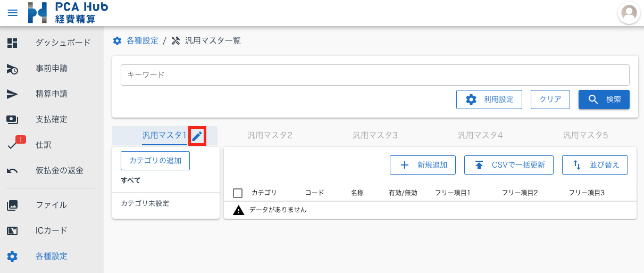Click the pencil edit icon beside 汎用マスタ1

(x=197, y=136)
